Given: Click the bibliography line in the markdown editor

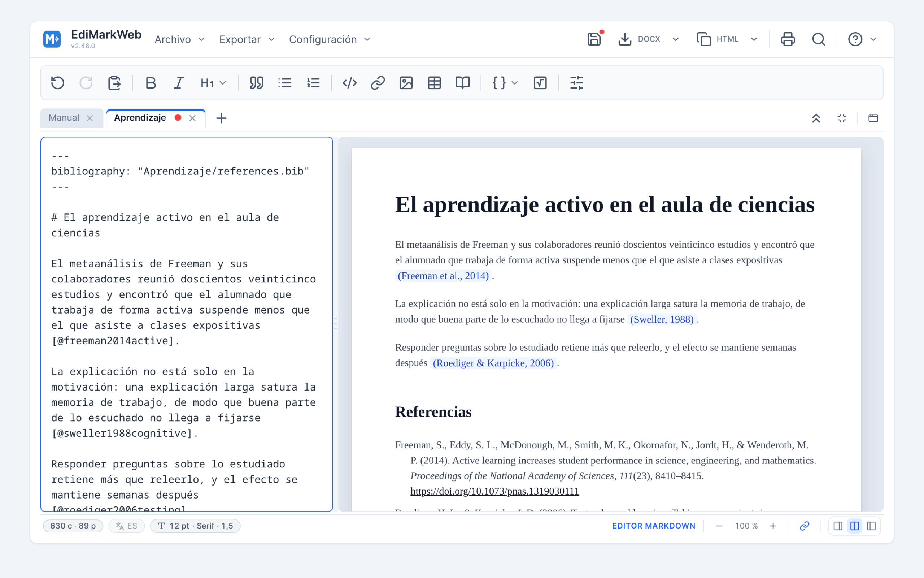Looking at the screenshot, I should [x=180, y=171].
